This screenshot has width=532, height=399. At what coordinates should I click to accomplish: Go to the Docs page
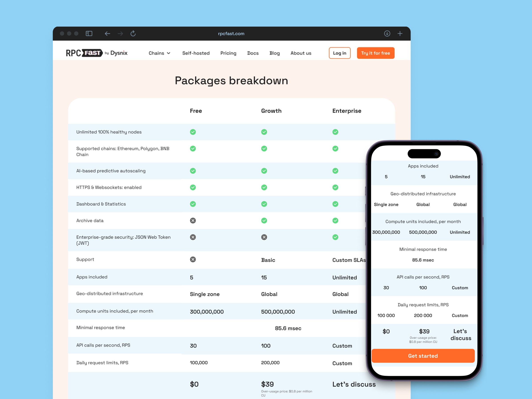tap(252, 53)
